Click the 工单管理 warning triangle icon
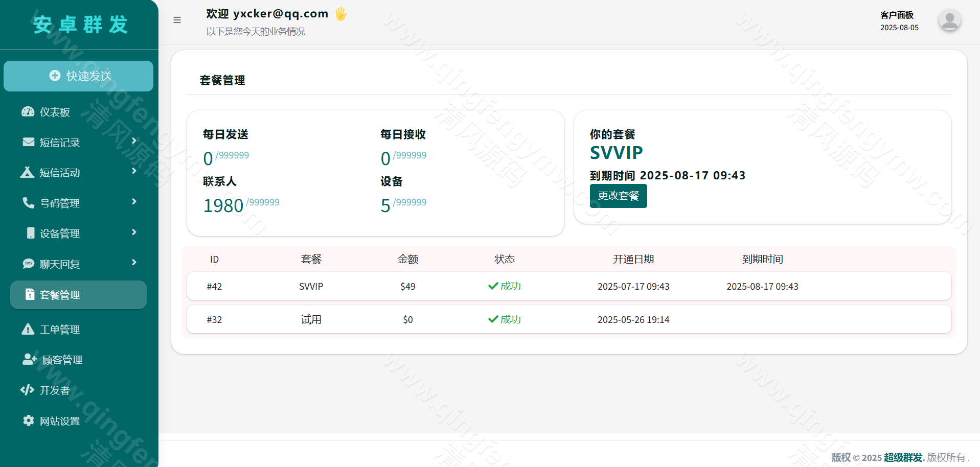 (x=28, y=329)
